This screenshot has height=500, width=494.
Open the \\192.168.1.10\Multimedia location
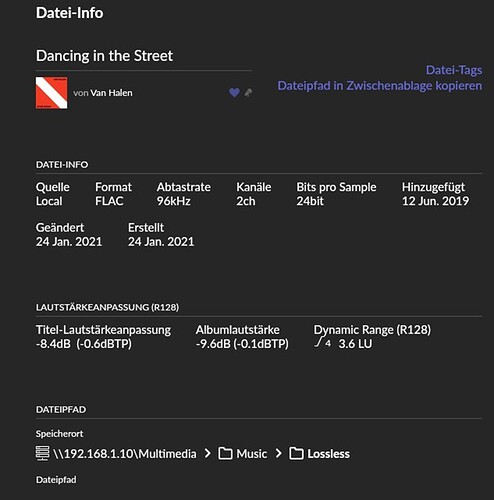[x=125, y=454]
